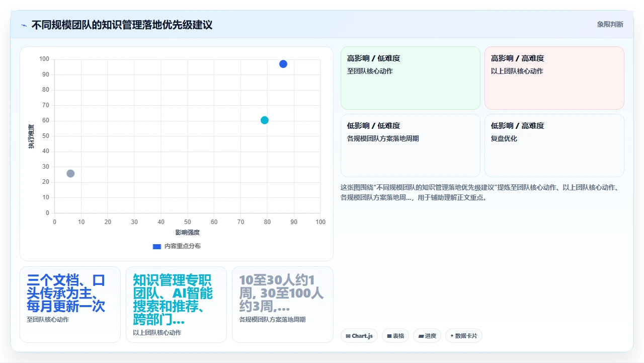Image resolution: width=644 pixels, height=363 pixels.
Task: Toggle the 内容重点分布 legend color box
Action: coord(157,246)
